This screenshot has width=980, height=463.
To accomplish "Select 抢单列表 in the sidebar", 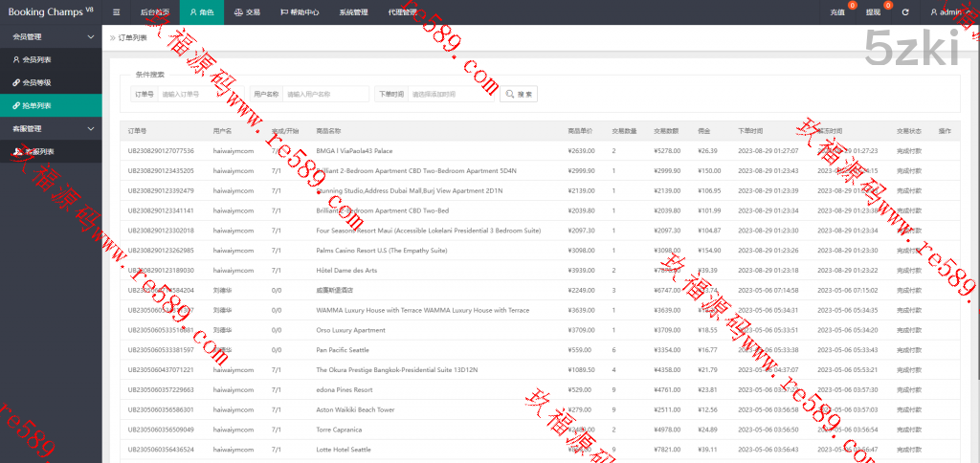I will pyautogui.click(x=37, y=105).
